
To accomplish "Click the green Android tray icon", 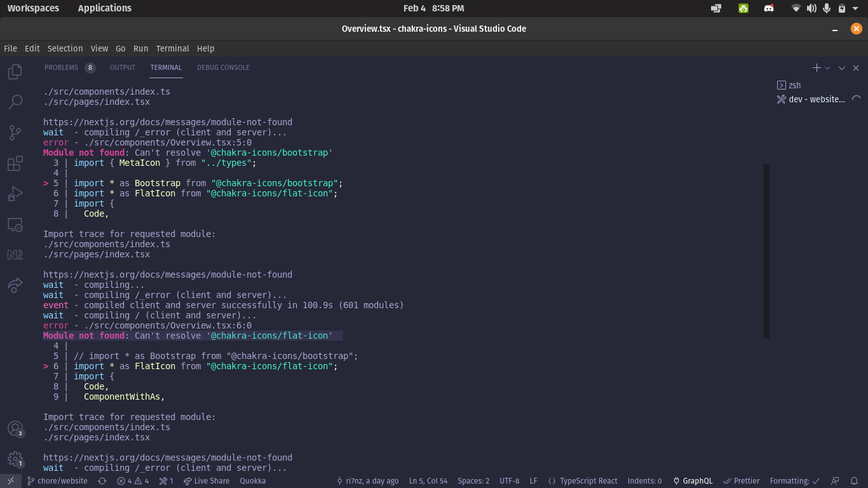I will click(x=743, y=8).
